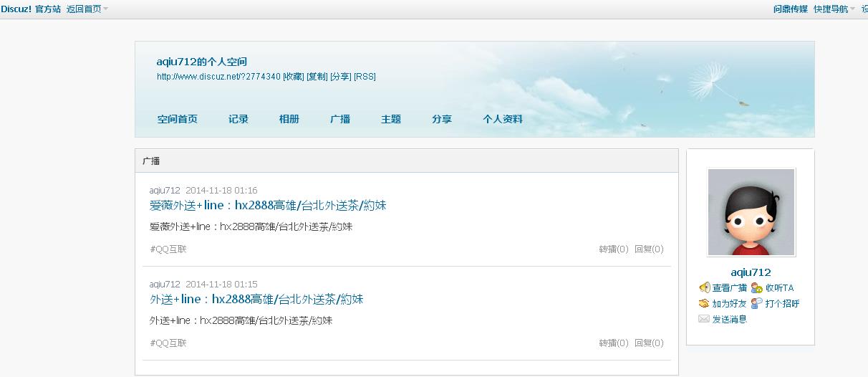The height and width of the screenshot is (377, 868).
Task: Click 回复(0) on the 01:15 post
Action: [649, 343]
